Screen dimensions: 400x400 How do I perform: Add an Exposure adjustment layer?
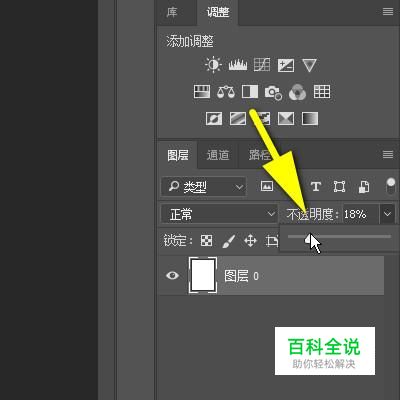[x=286, y=65]
